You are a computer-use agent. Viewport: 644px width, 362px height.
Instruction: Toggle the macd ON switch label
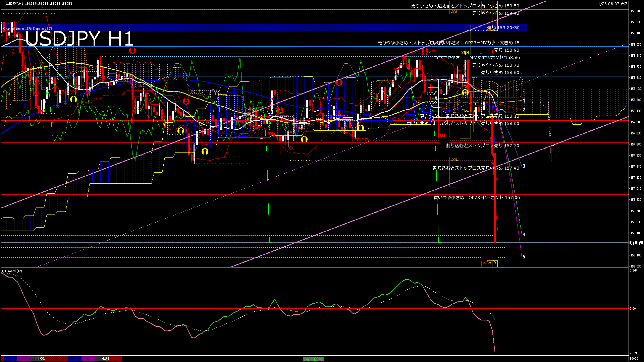[314, 359]
